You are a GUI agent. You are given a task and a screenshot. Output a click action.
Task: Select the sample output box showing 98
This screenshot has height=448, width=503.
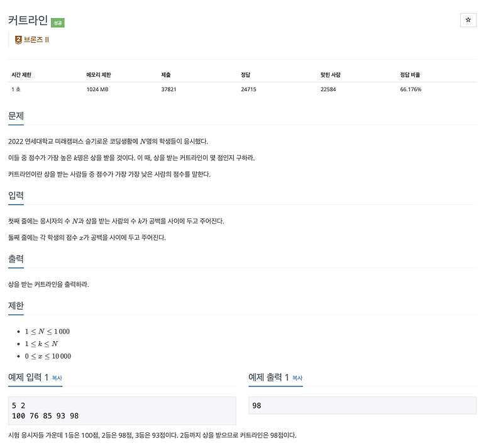tap(362, 405)
